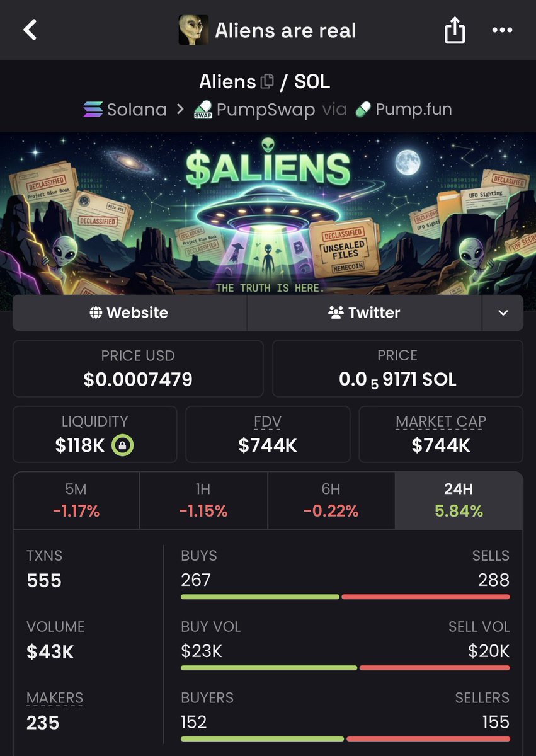Tap the alien avatar in header

click(x=193, y=30)
